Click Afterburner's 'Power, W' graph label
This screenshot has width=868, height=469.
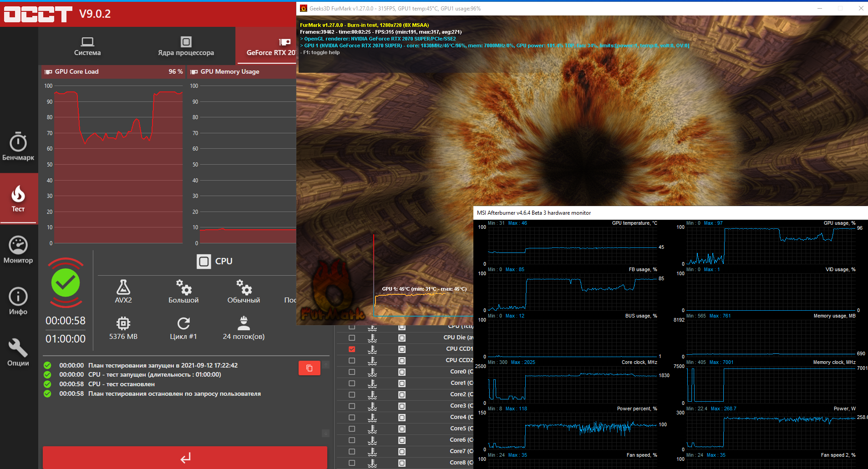point(845,408)
